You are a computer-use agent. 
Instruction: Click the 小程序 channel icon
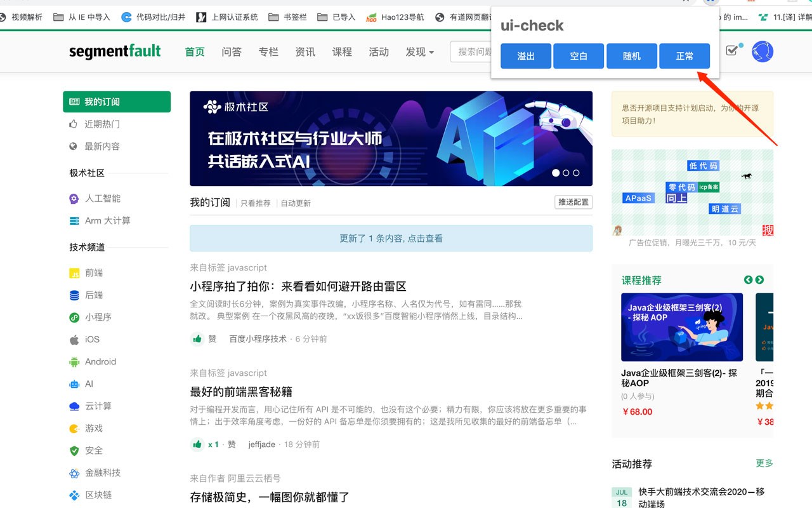pyautogui.click(x=74, y=317)
